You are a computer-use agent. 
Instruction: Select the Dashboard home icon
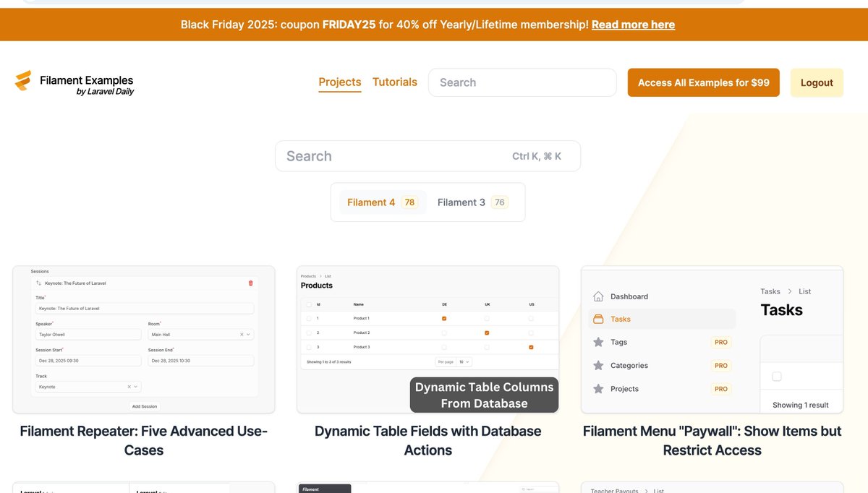598,296
